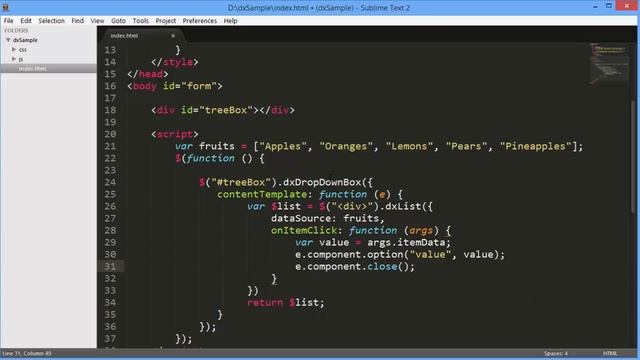Click the minimap code overview
Image resolution: width=640 pixels, height=360 pixels.
point(609,63)
